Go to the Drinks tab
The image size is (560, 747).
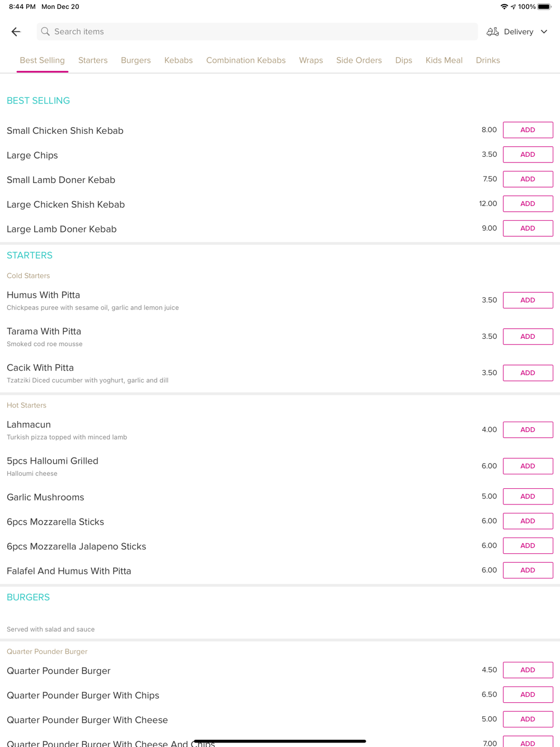488,60
